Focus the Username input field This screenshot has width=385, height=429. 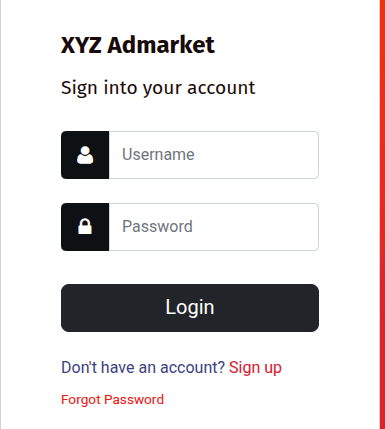pyautogui.click(x=214, y=155)
